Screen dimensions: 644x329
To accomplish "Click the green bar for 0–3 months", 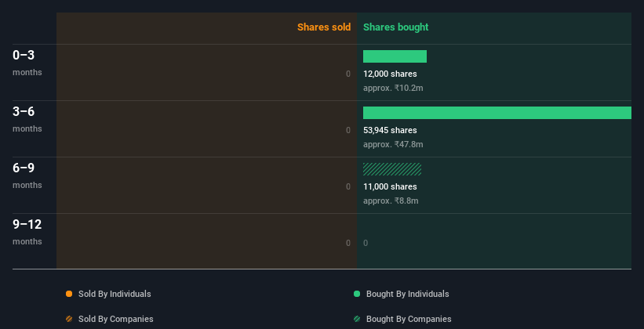I will (x=395, y=56).
